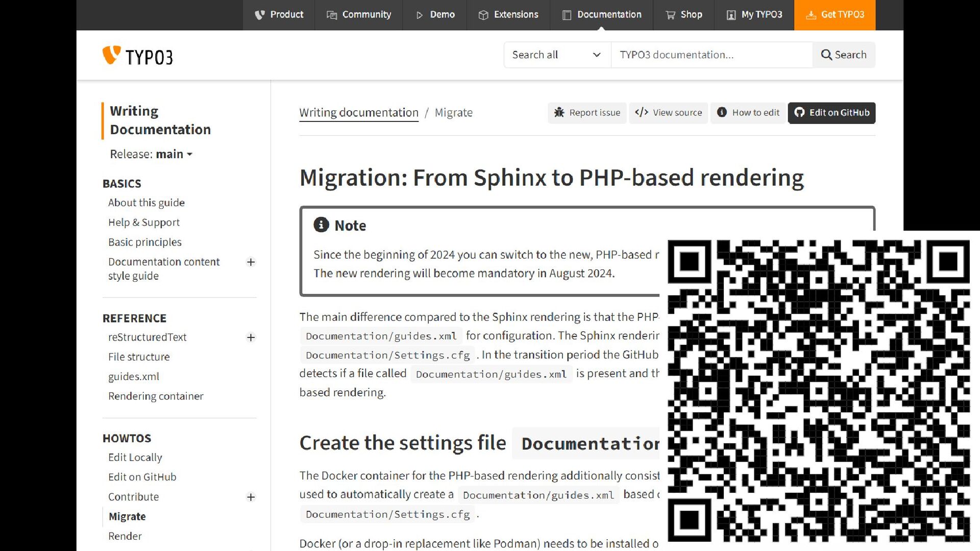The width and height of the screenshot is (980, 551).
Task: Click the dark Edit on GitHub button
Action: click(x=832, y=112)
